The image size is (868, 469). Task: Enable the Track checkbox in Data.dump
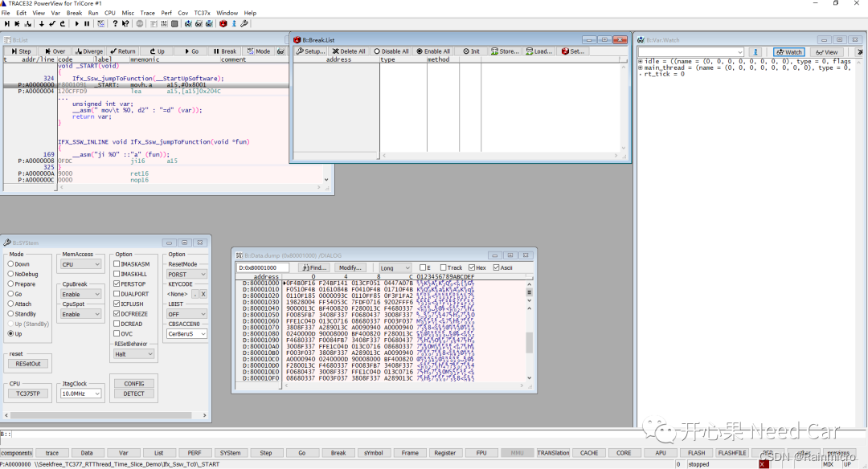pyautogui.click(x=444, y=267)
